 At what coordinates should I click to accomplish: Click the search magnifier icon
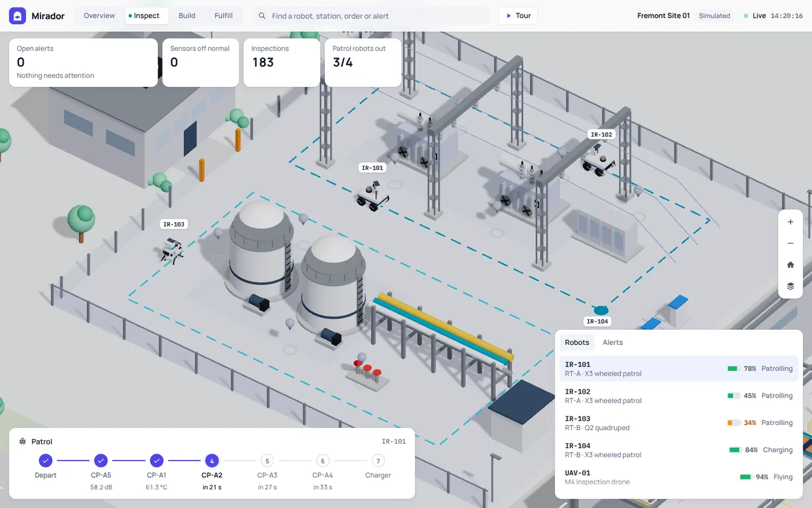[262, 16]
